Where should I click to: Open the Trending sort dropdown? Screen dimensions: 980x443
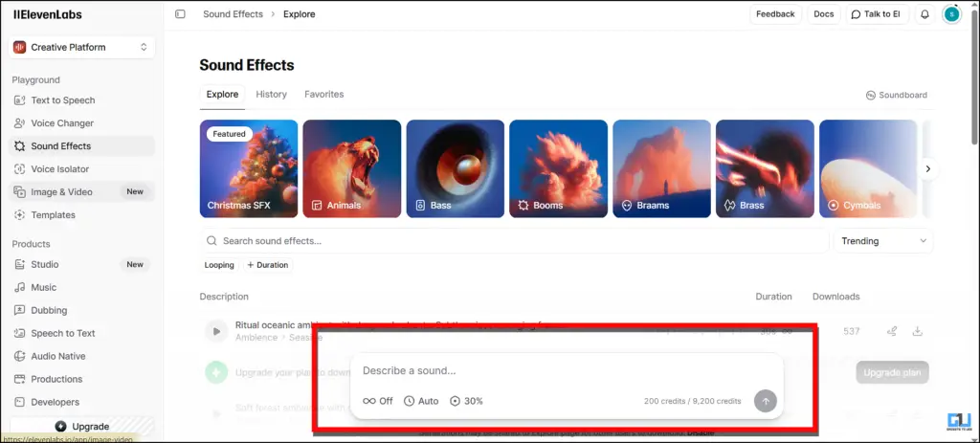tap(883, 241)
